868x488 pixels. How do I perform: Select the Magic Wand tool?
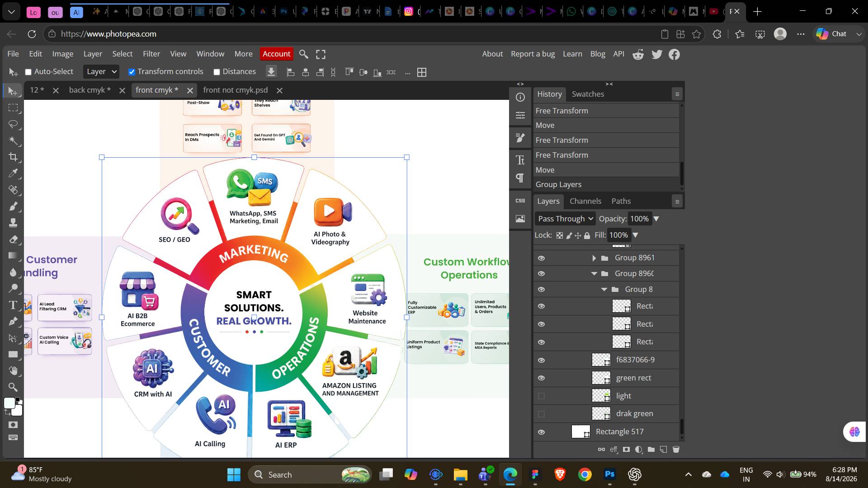[x=13, y=141]
